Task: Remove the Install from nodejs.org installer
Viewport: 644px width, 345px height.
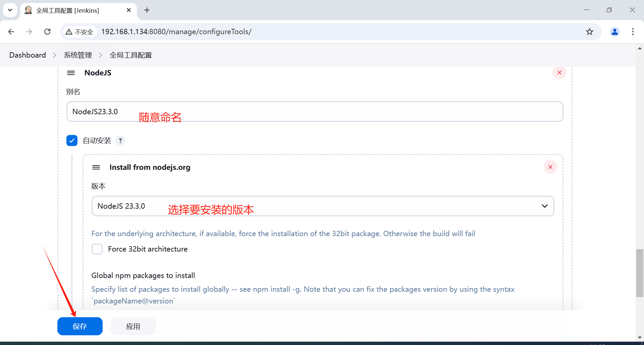Action: pos(550,167)
